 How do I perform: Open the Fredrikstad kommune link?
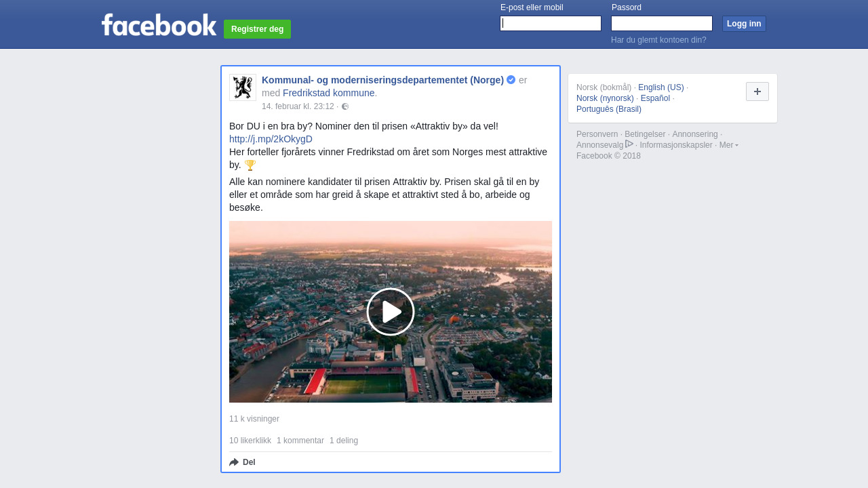click(329, 93)
